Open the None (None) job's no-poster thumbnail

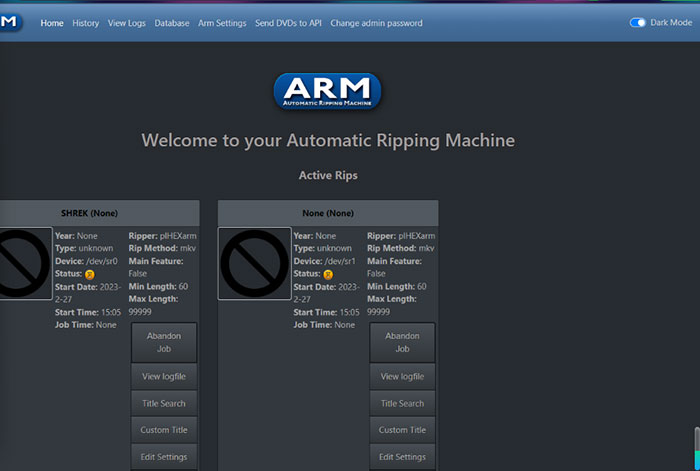pos(254,263)
